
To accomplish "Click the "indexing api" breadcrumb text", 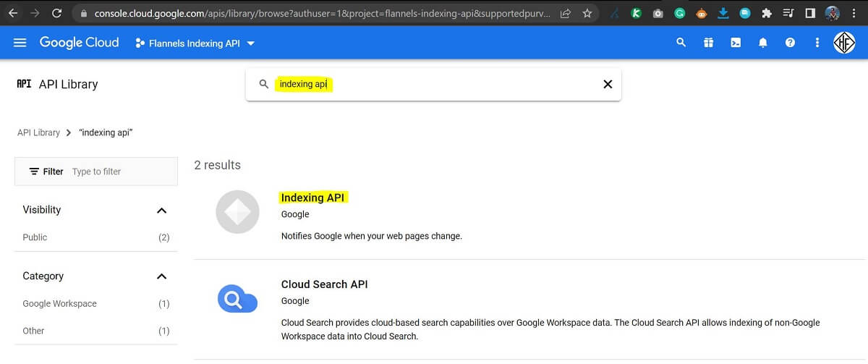I will pos(106,132).
